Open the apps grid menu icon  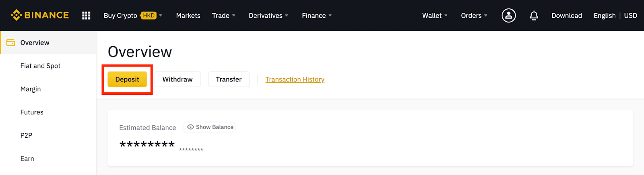[x=86, y=16]
